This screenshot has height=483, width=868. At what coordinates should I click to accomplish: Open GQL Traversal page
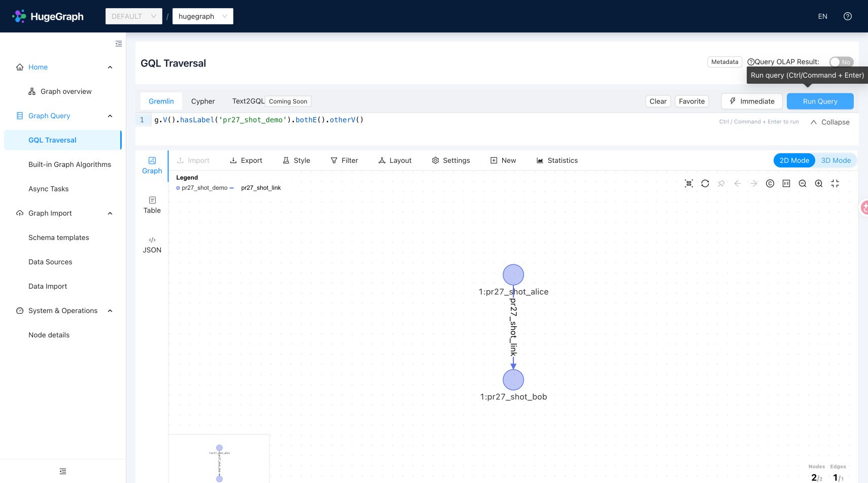click(x=63, y=140)
